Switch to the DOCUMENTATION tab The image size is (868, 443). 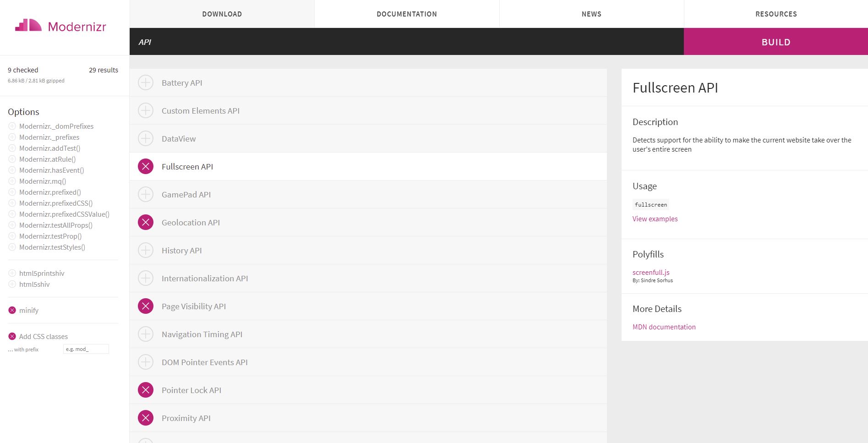[406, 14]
